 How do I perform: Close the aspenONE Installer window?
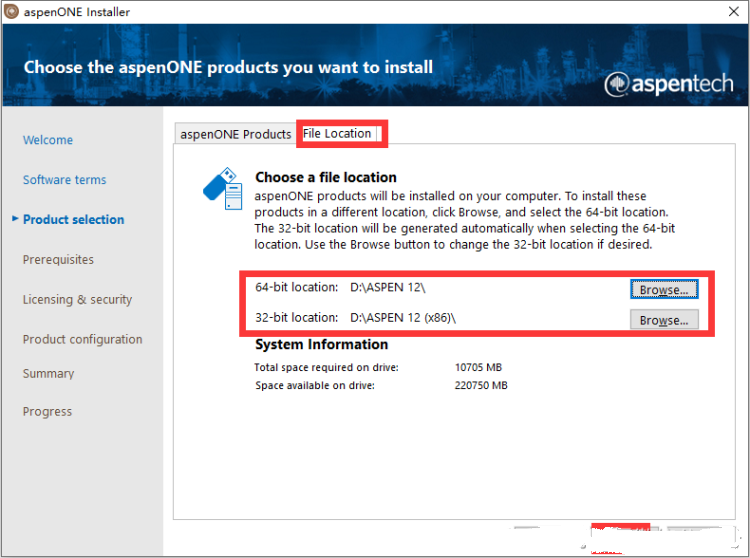[734, 11]
